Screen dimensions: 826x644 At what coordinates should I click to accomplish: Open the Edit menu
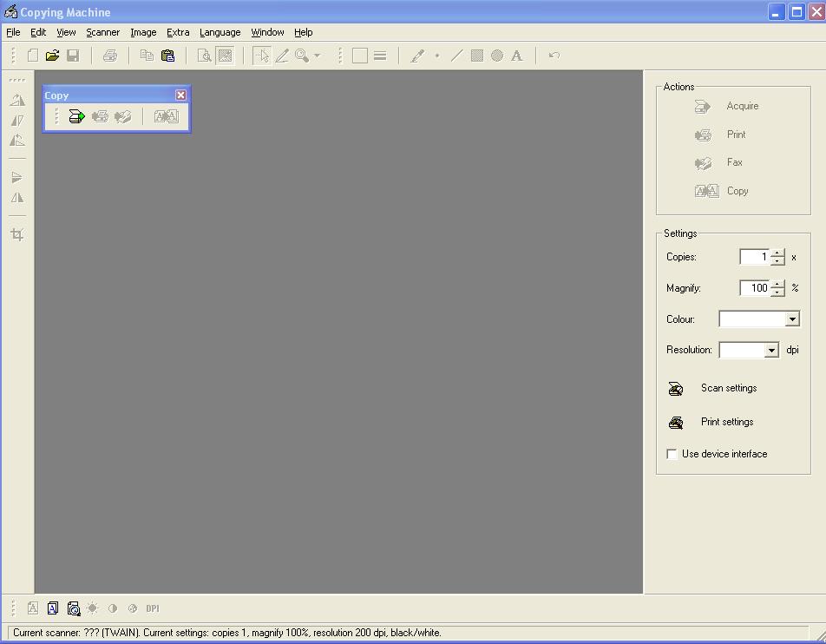point(38,32)
